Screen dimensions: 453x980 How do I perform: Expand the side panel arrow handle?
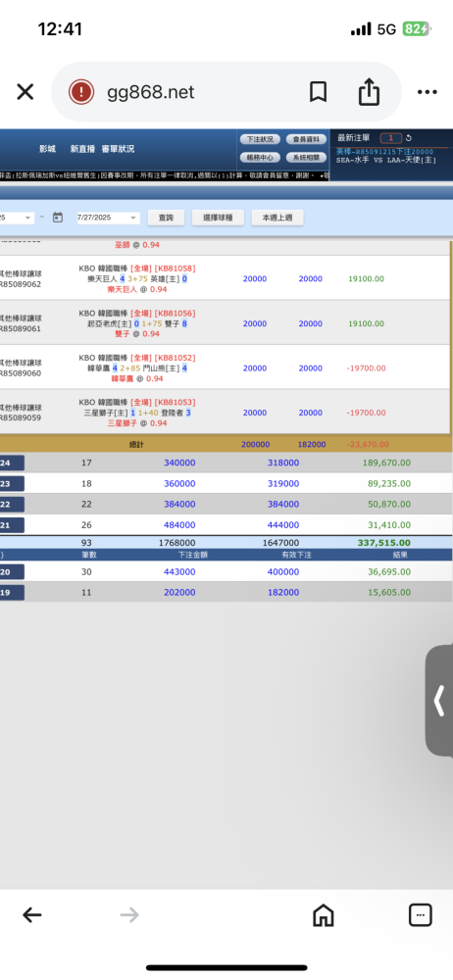coord(439,701)
